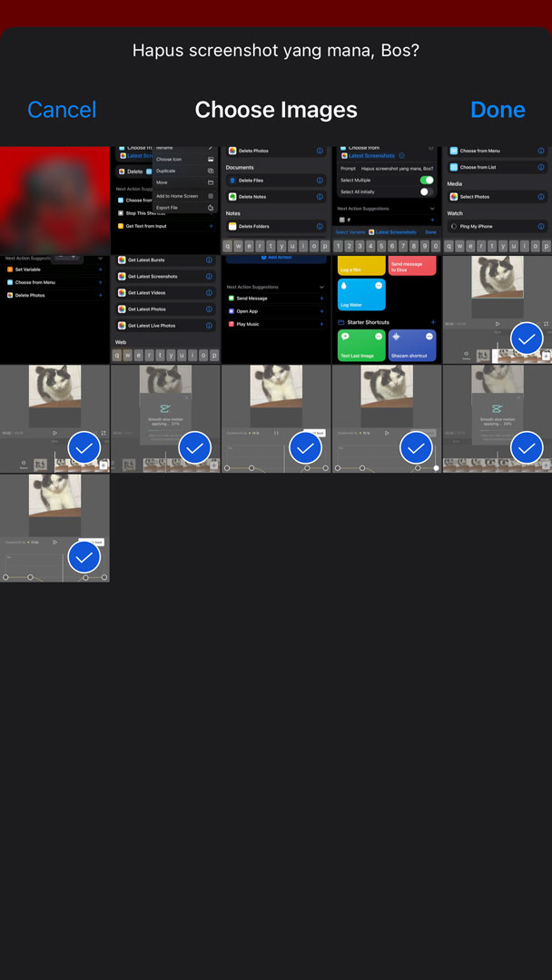Uncheck the slow motion 31% progress screenshot
The image size is (552, 980).
click(195, 447)
